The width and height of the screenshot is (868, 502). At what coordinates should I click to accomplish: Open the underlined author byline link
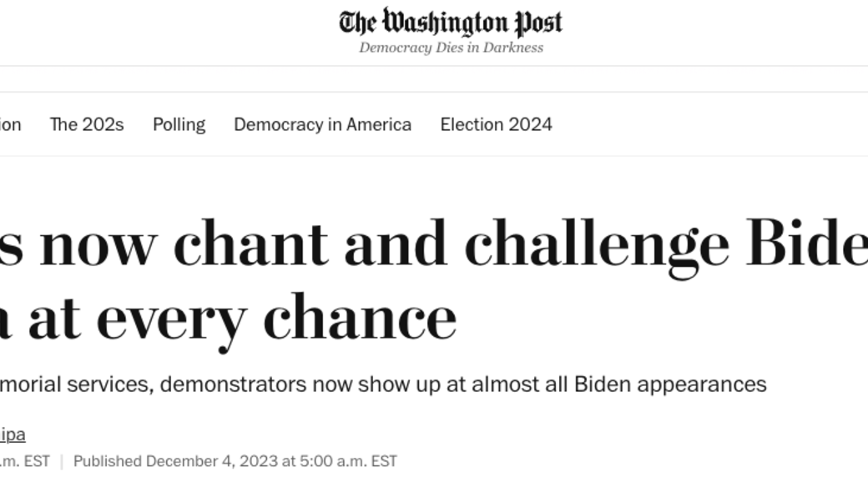(x=12, y=434)
